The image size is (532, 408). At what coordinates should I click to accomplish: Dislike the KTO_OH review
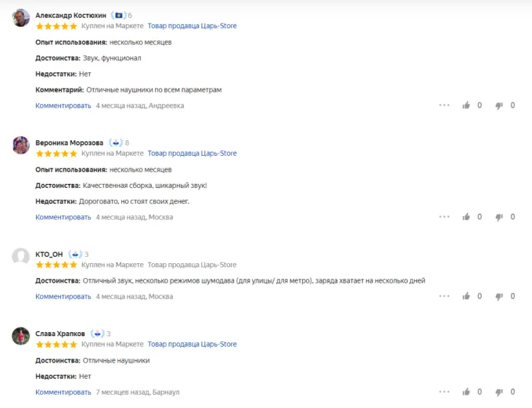click(499, 296)
